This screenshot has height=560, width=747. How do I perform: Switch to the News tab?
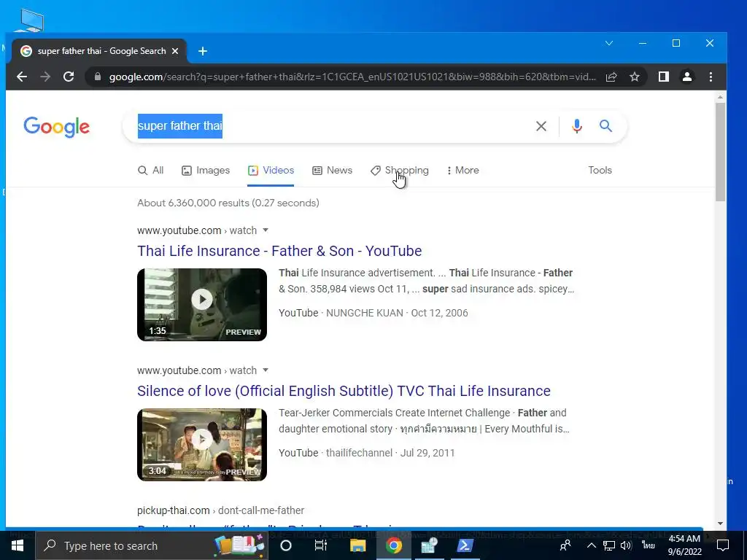332,171
